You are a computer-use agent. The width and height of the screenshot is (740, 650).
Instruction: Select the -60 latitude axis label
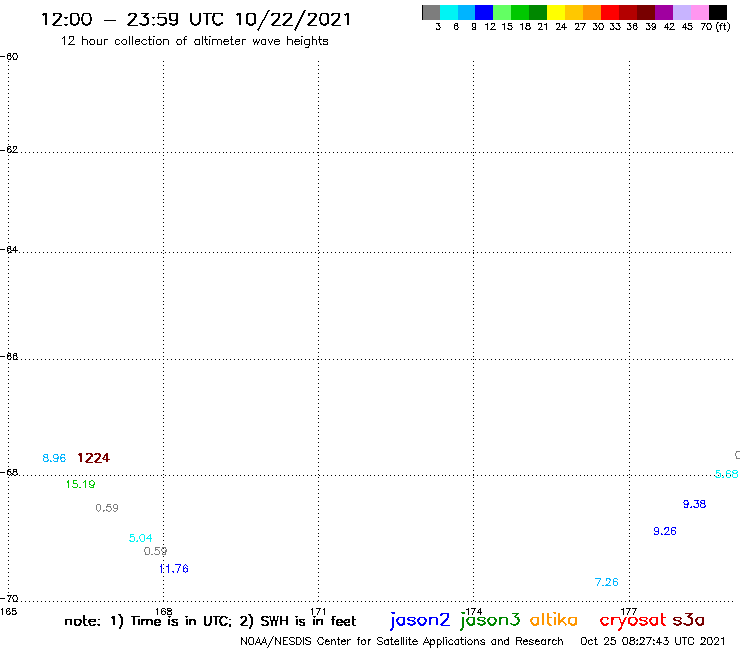(x=9, y=57)
